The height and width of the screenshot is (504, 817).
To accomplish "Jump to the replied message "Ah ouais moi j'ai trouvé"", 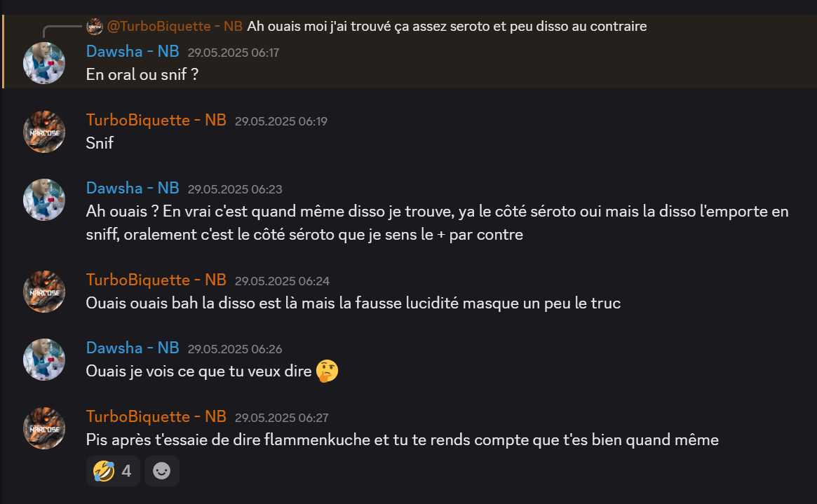I will (x=447, y=26).
